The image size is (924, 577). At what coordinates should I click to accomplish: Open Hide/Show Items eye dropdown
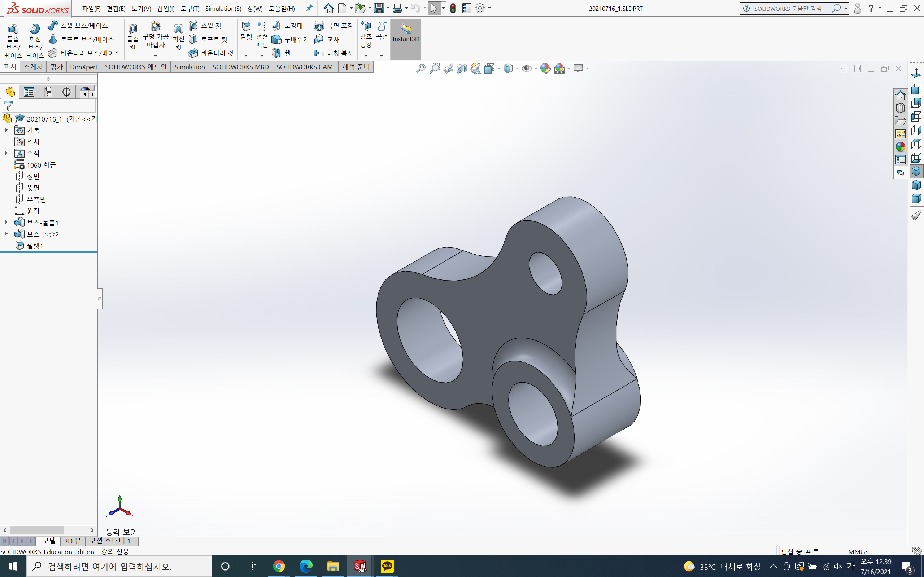point(536,69)
